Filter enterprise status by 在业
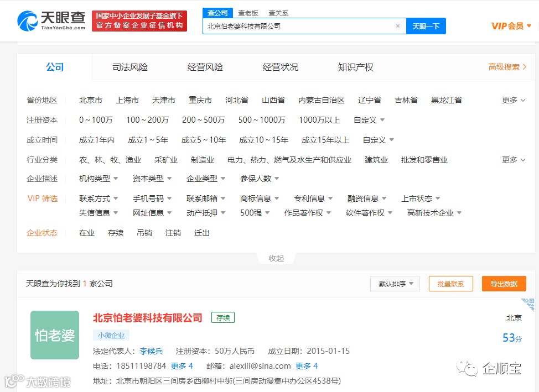The height and width of the screenshot is (392, 539). (87, 233)
